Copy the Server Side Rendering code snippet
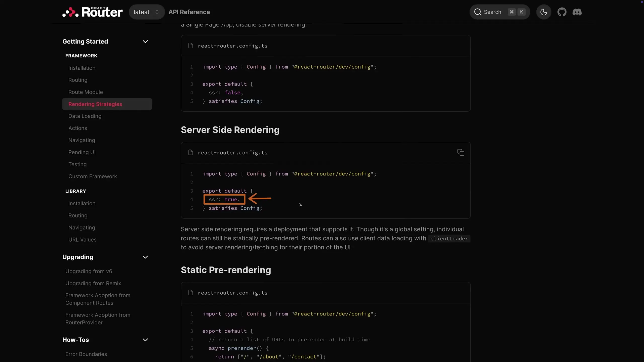 pyautogui.click(x=461, y=152)
